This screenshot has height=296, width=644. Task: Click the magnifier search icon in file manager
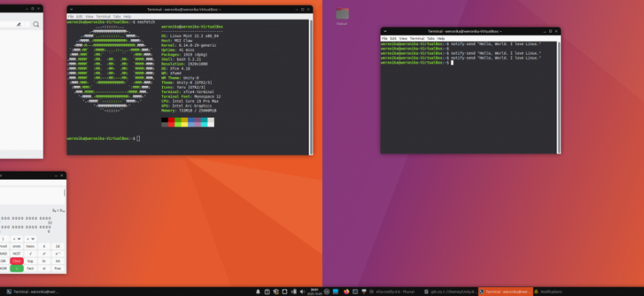pos(36,24)
